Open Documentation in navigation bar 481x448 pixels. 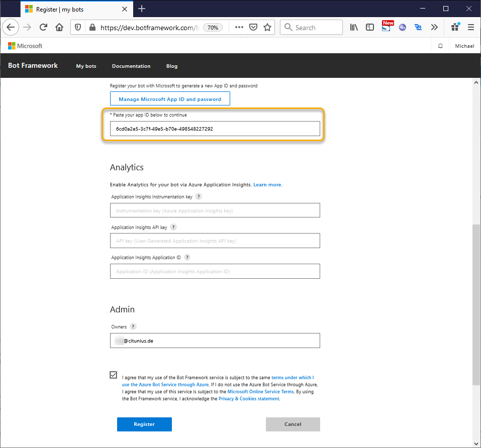pyautogui.click(x=131, y=66)
